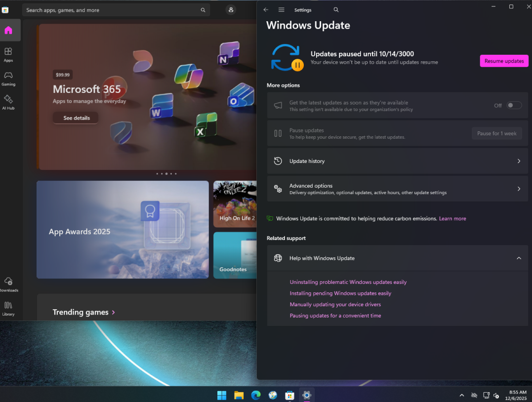
Task: Open Microsoft Edge from the taskbar
Action: (x=256, y=395)
